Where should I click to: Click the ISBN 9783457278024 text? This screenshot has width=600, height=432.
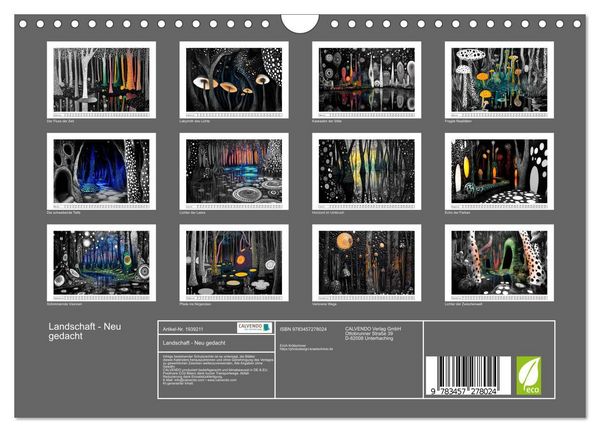coord(303,329)
